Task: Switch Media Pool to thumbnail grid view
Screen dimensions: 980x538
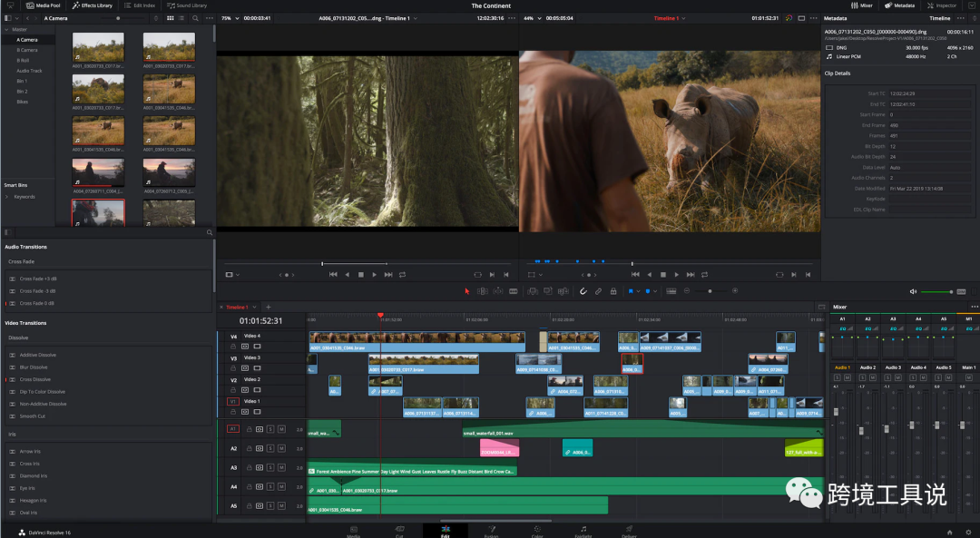Action: point(170,18)
